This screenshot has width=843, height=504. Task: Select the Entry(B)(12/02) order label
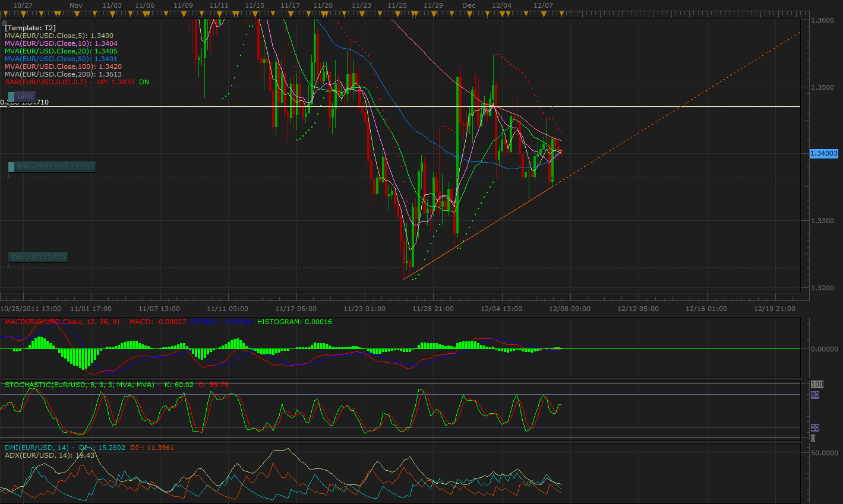point(38,258)
